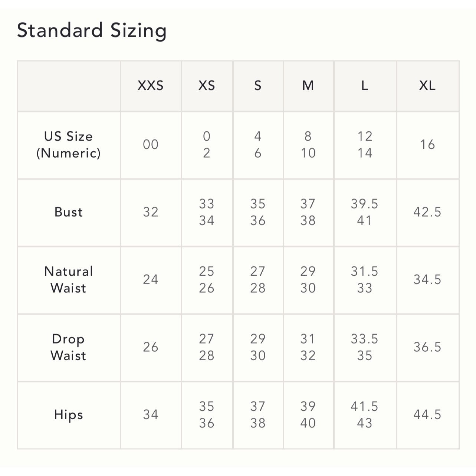
Task: Select the XL natural waist value 34.5
Action: (427, 280)
